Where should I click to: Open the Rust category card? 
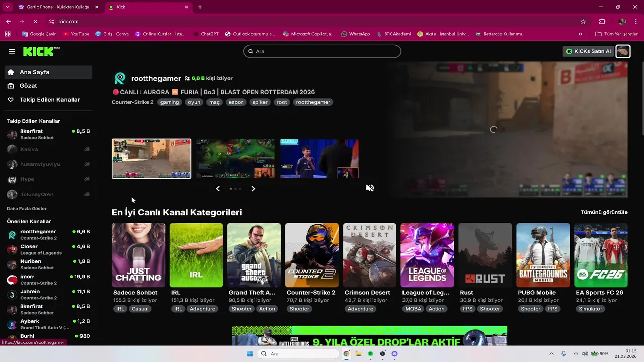[x=486, y=255]
